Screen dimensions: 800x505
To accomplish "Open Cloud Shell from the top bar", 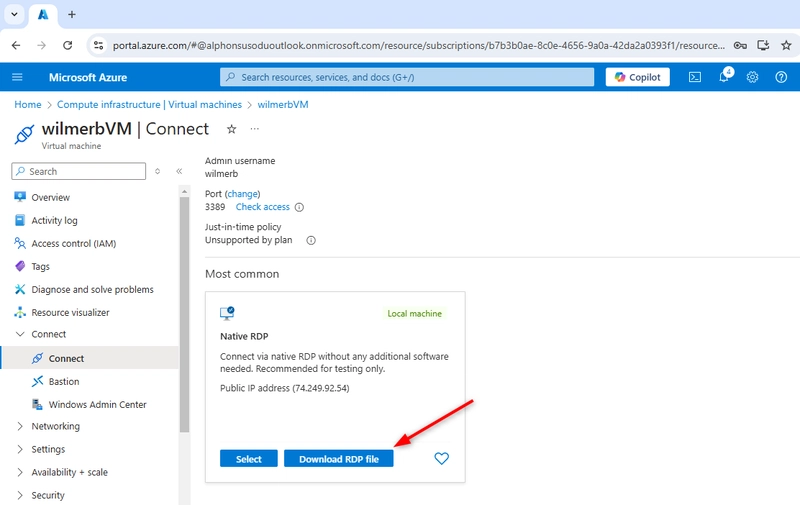I will pyautogui.click(x=694, y=77).
